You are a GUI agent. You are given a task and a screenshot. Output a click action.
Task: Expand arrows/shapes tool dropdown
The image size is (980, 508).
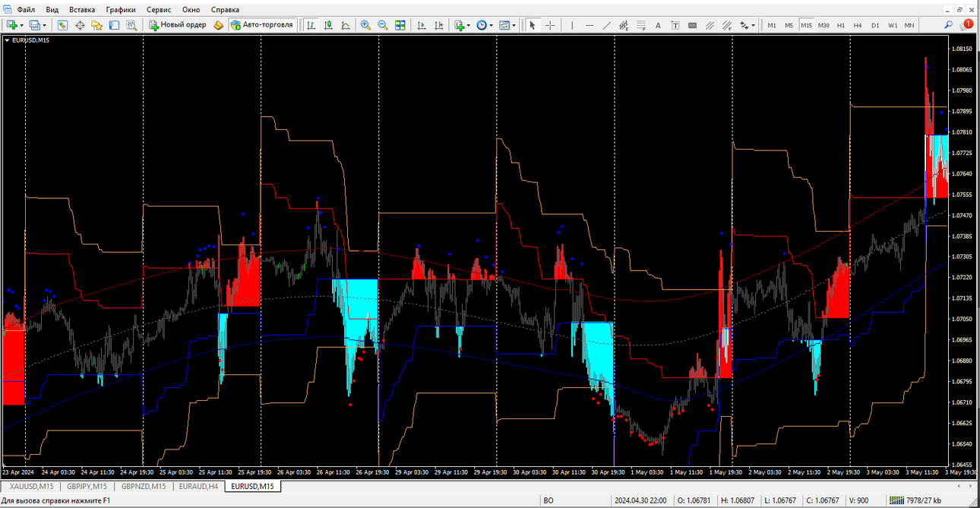pyautogui.click(x=753, y=25)
